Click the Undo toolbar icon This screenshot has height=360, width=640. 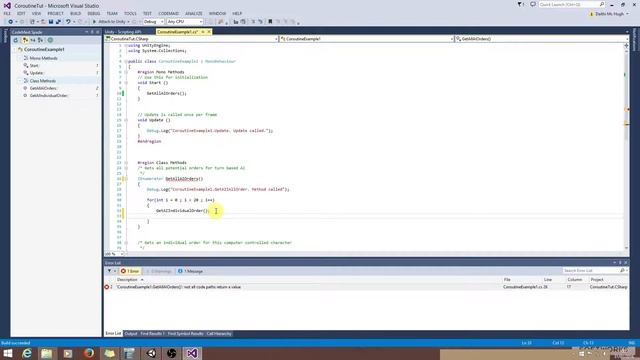pos(68,22)
